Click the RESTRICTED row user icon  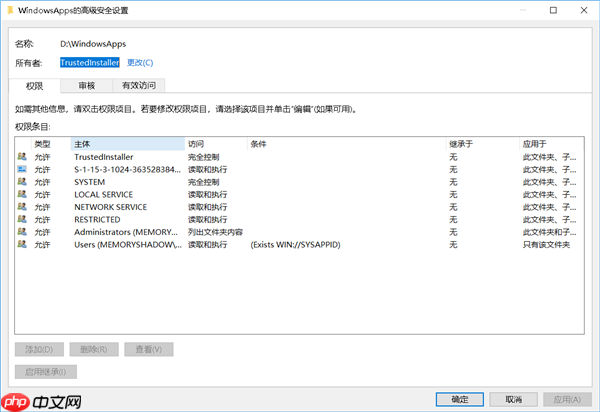(22, 219)
